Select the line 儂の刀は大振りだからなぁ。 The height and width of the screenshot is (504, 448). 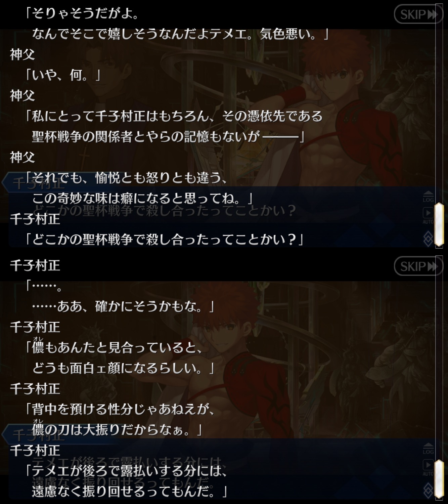[x=117, y=429]
